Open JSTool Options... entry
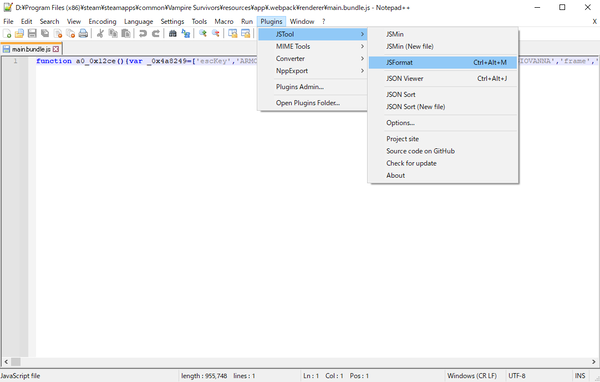600x382 pixels. tap(443, 123)
